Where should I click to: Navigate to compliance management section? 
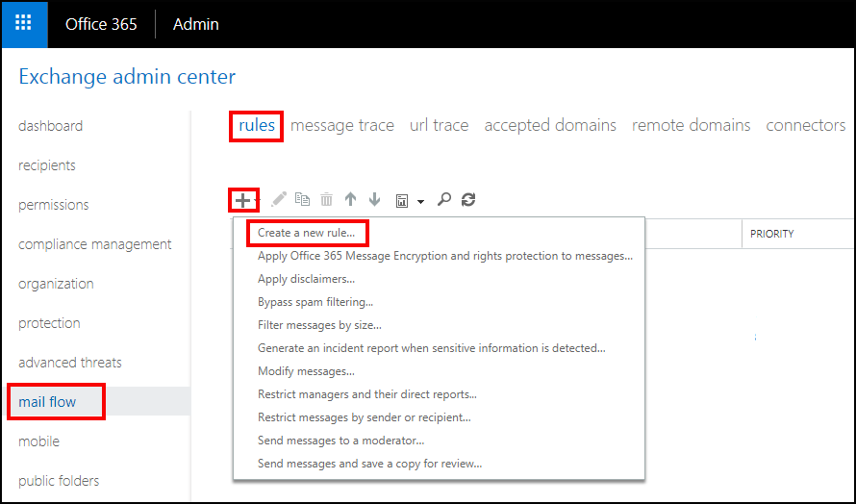(x=95, y=244)
